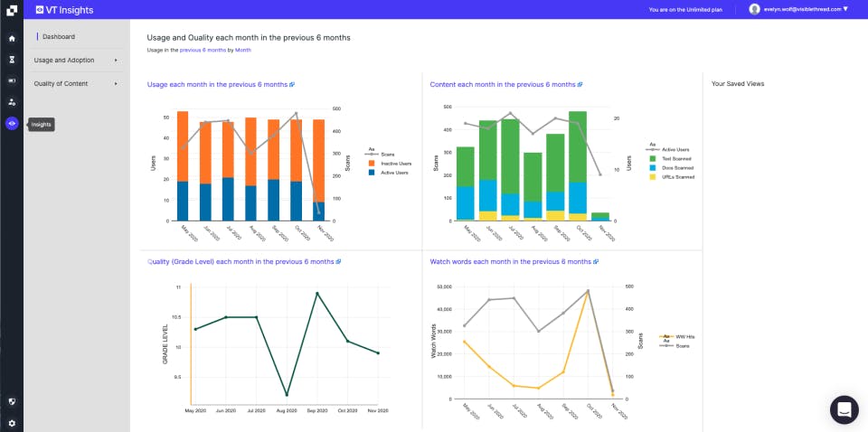This screenshot has height=432, width=868.
Task: Click the Oct 2020 bar in Content chart
Action: pos(578,166)
